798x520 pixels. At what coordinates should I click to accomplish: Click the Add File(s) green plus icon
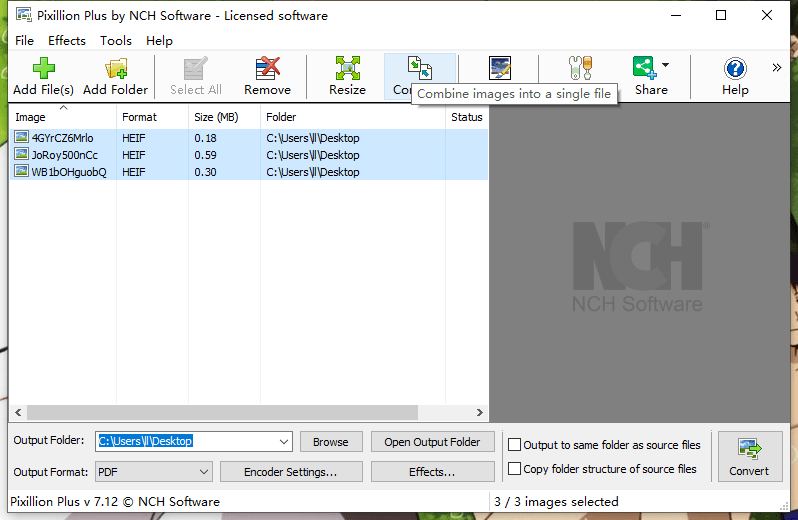[43, 68]
